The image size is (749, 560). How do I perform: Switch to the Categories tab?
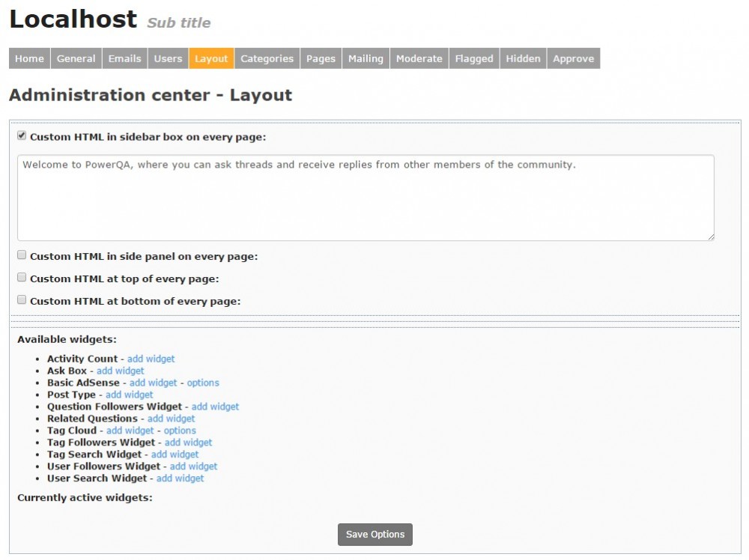click(x=267, y=58)
